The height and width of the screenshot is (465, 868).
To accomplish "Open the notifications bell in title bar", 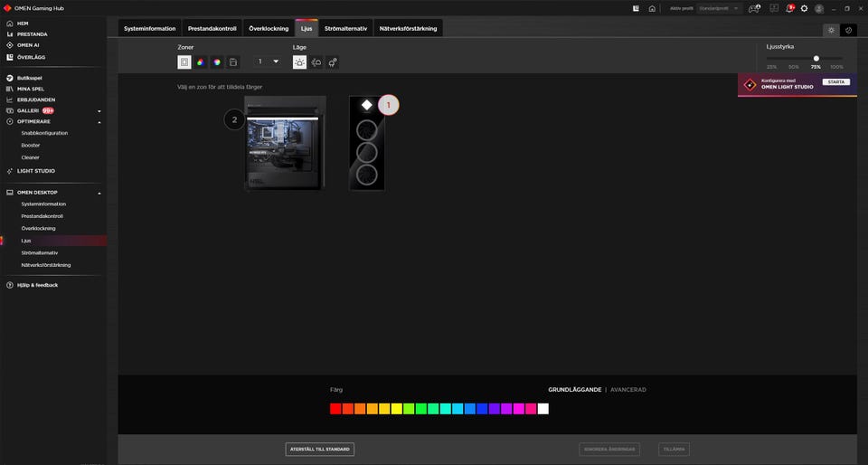I will point(788,8).
